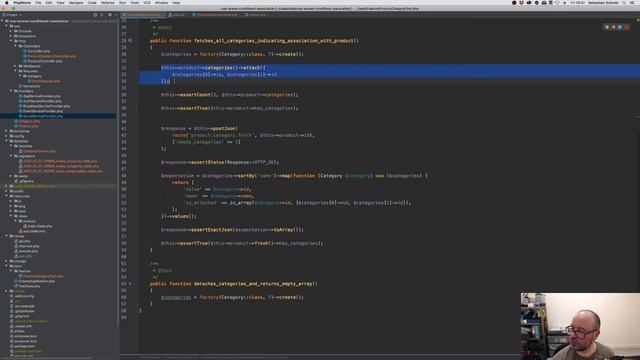Collapse the migrations folder
This screenshot has width=640, height=360.
pyautogui.click(x=11, y=156)
